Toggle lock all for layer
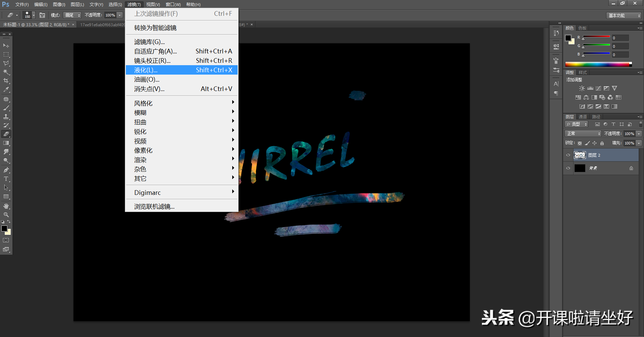The height and width of the screenshot is (337, 644). pos(602,143)
